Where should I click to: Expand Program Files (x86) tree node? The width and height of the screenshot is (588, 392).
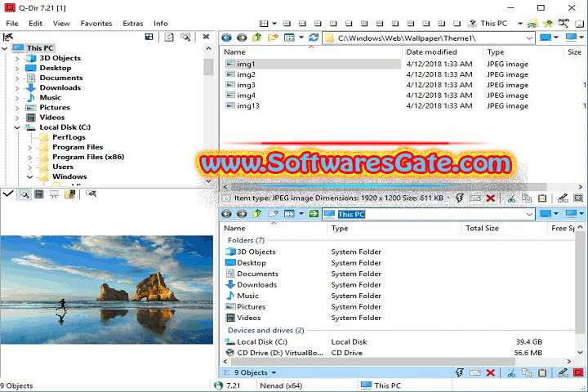click(29, 157)
